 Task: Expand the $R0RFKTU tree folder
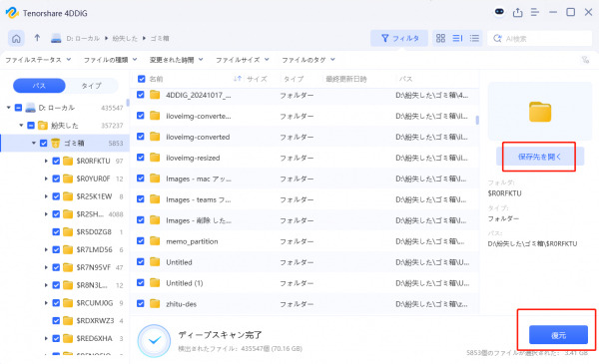[46, 161]
